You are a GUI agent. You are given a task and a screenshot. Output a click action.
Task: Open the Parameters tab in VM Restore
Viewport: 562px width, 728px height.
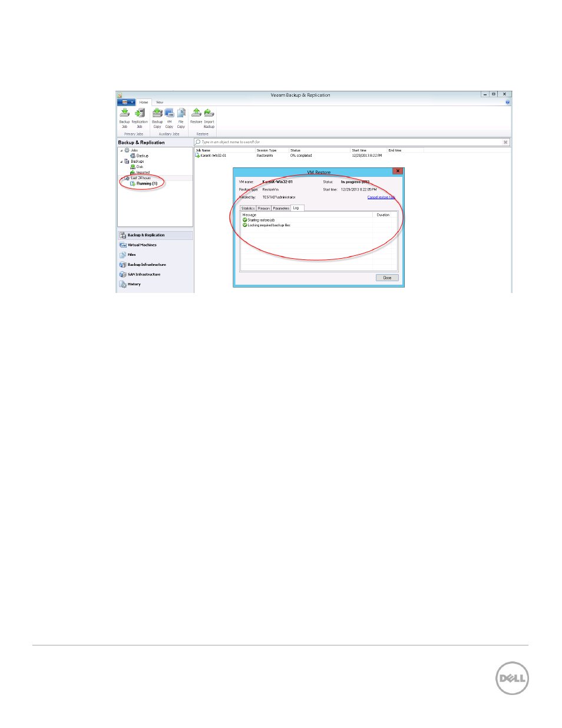(x=281, y=208)
